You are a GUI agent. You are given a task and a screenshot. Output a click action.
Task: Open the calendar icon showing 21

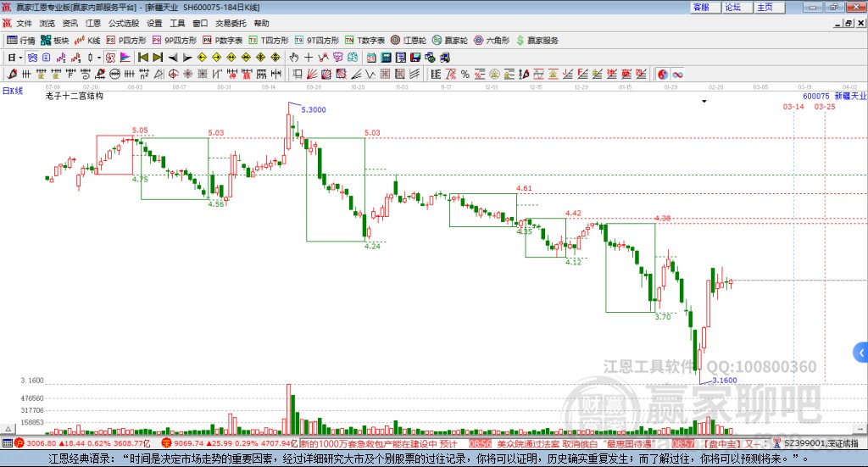tap(371, 58)
